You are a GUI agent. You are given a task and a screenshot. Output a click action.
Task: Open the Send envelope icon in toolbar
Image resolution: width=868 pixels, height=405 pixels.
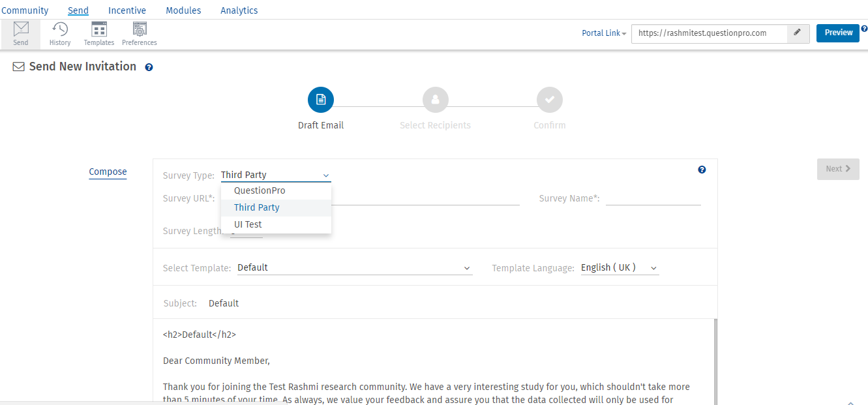coord(21,29)
